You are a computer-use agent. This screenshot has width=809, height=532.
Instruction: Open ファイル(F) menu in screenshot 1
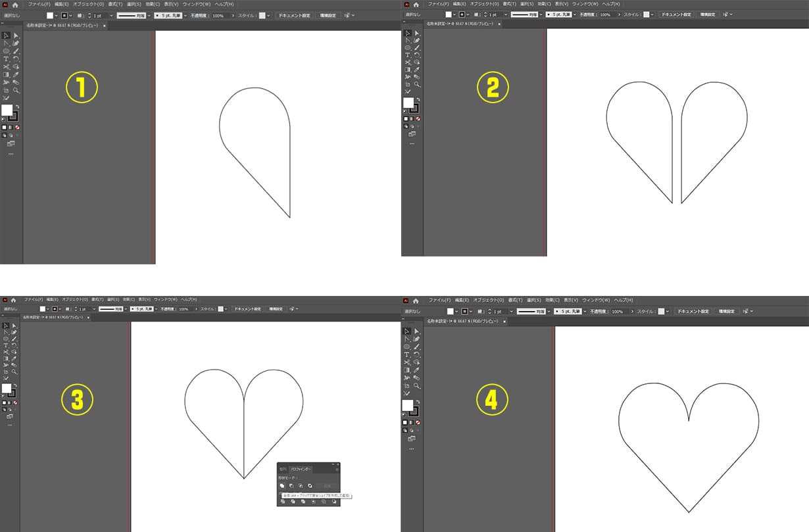tap(39, 4)
